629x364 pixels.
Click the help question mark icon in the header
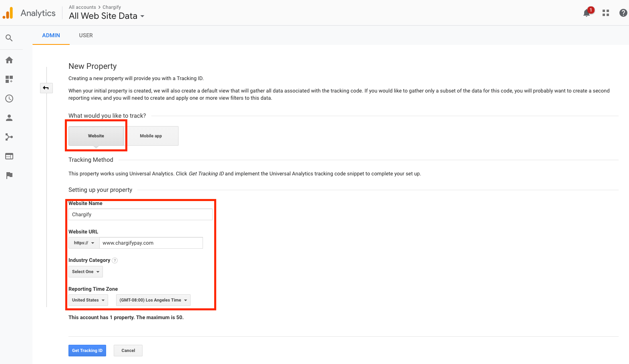click(623, 13)
